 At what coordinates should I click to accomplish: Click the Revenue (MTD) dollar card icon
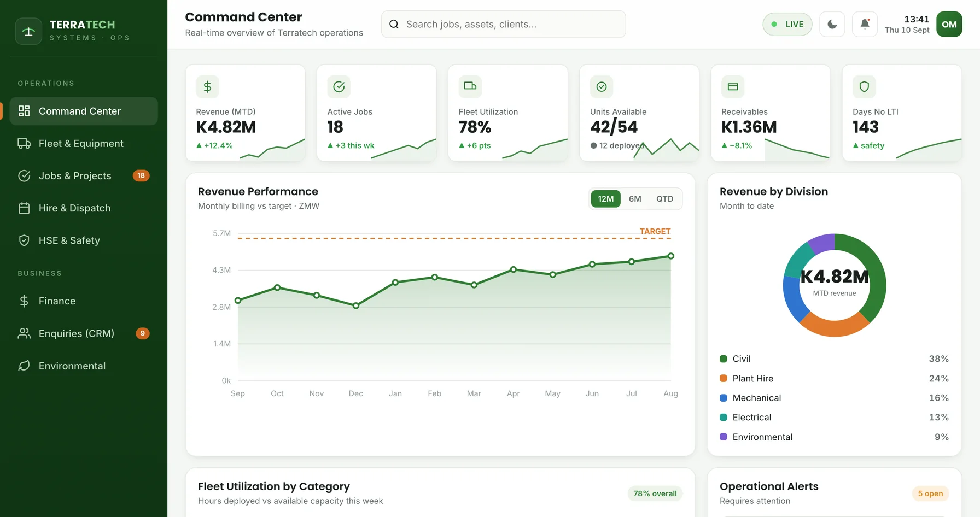click(x=207, y=86)
